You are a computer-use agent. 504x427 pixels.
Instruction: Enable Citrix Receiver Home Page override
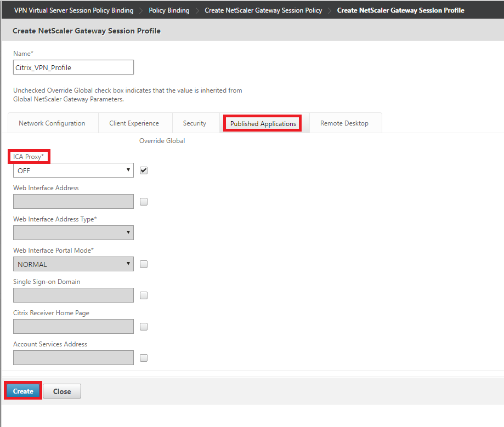(144, 327)
